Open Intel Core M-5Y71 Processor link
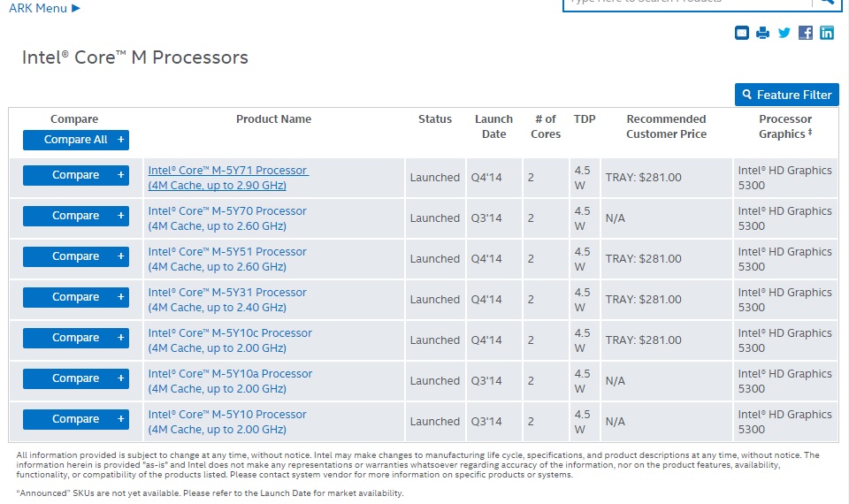 pos(228,178)
